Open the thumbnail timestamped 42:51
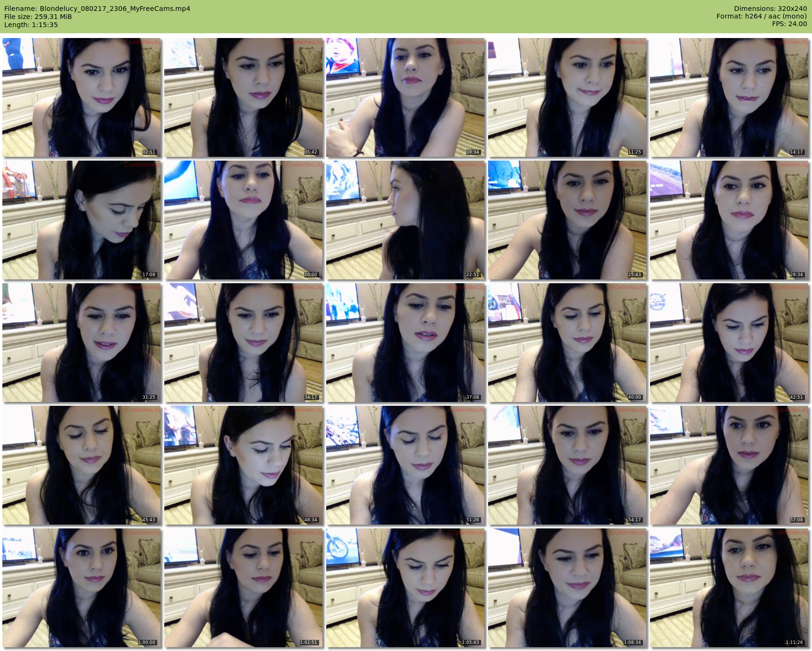This screenshot has height=651, width=812. click(729, 343)
